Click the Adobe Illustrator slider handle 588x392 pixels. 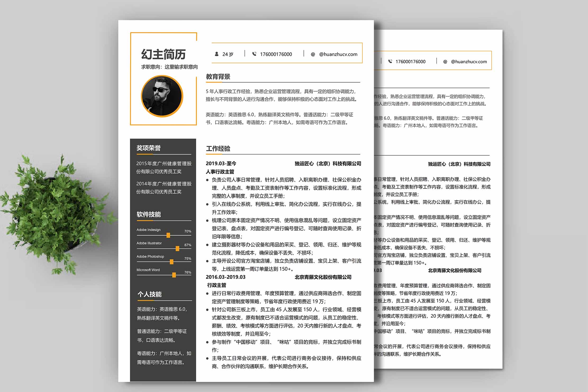(x=177, y=249)
